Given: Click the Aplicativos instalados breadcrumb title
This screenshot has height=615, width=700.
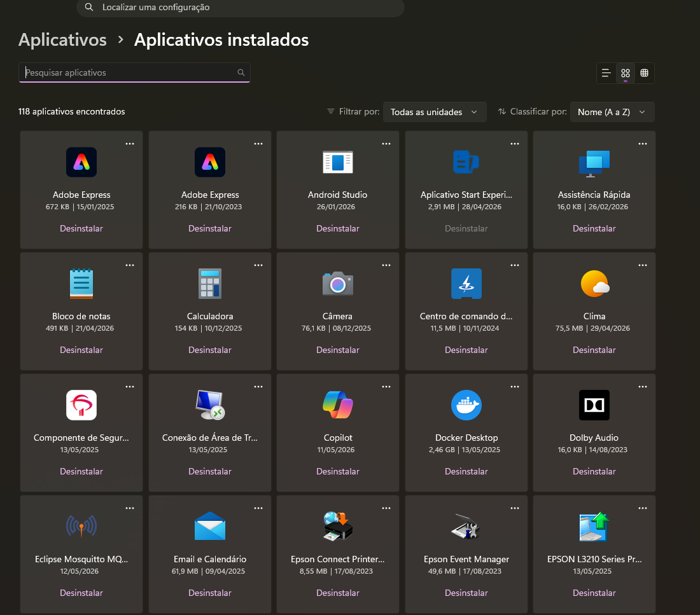Looking at the screenshot, I should click(221, 39).
